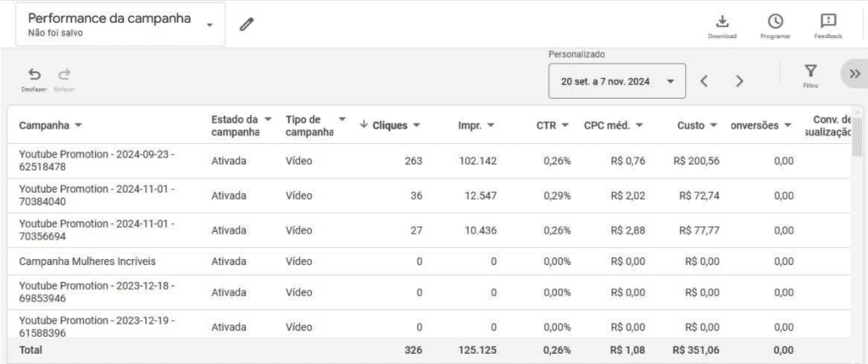The height and width of the screenshot is (364, 868).
Task: Open the Campanha column dropdown arrow
Action: (x=79, y=125)
